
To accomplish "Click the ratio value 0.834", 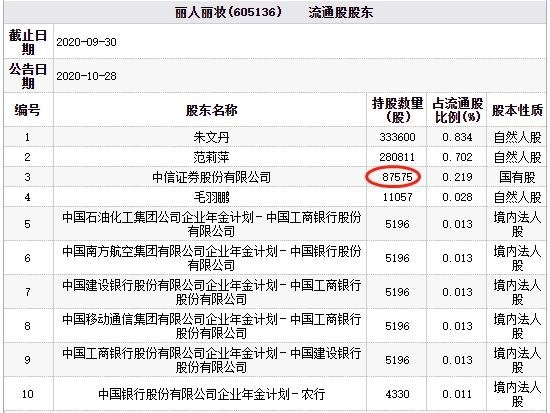I will [457, 137].
